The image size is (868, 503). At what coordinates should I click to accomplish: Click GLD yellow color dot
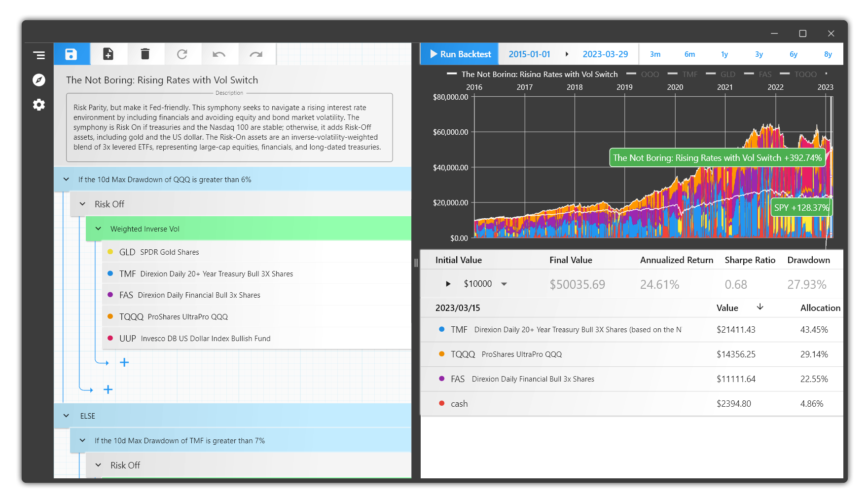(x=110, y=252)
